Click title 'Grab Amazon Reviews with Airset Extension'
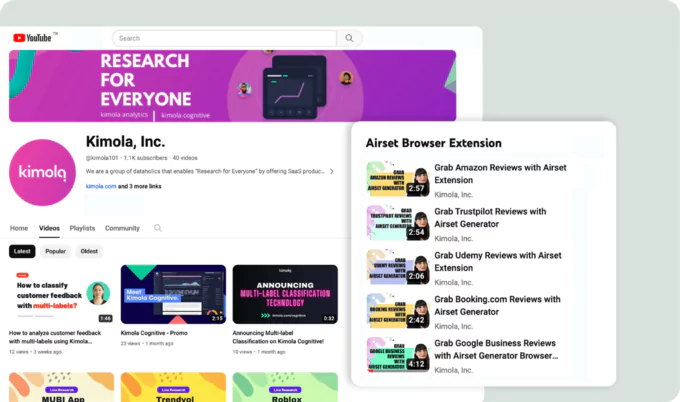Viewport: 680px width, 402px height. click(x=500, y=173)
